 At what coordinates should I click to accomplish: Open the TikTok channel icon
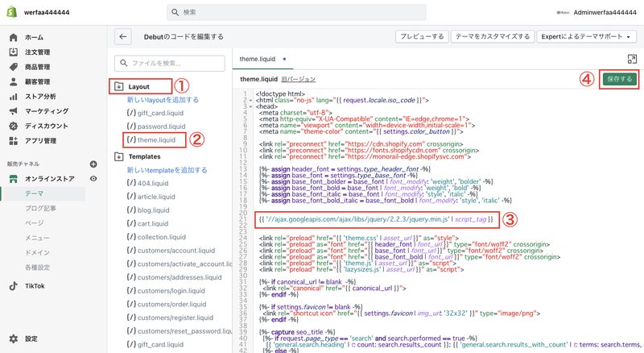tap(13, 286)
